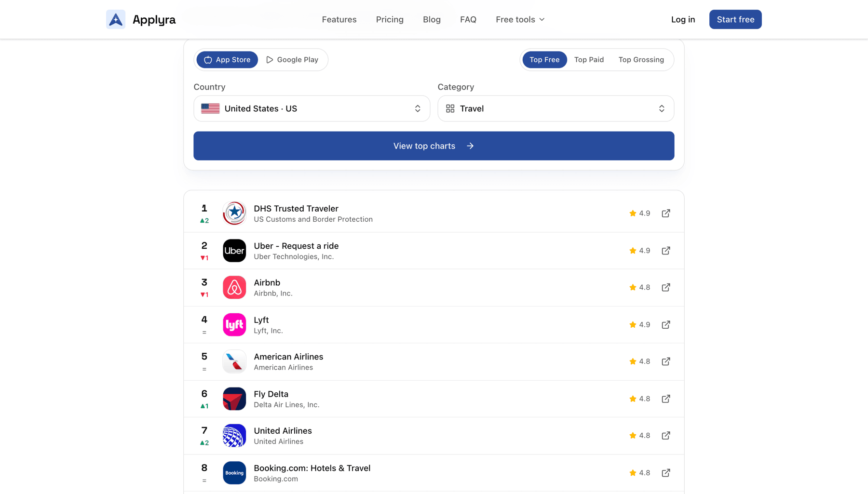Click the grid icon in Category selector
This screenshot has height=494, width=868.
pos(450,108)
